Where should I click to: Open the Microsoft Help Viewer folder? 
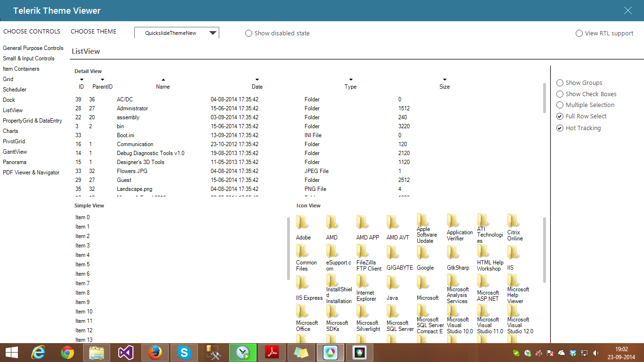click(x=513, y=280)
